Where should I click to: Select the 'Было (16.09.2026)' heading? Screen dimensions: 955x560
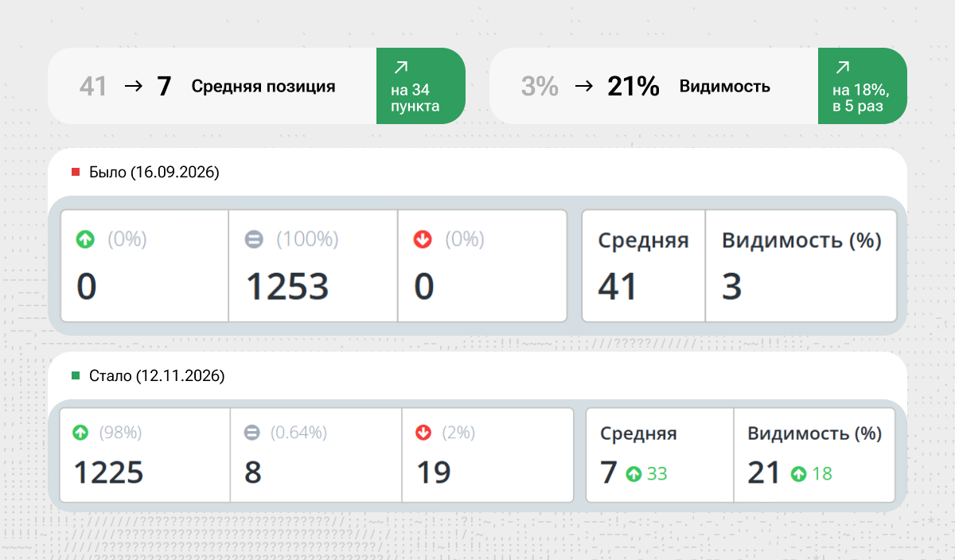point(154,172)
